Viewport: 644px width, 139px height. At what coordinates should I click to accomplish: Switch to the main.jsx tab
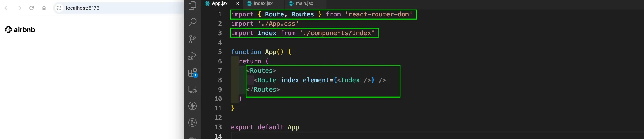304,3
